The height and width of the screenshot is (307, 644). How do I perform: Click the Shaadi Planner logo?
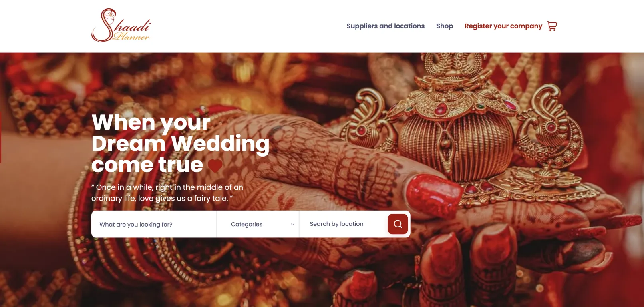pyautogui.click(x=121, y=25)
